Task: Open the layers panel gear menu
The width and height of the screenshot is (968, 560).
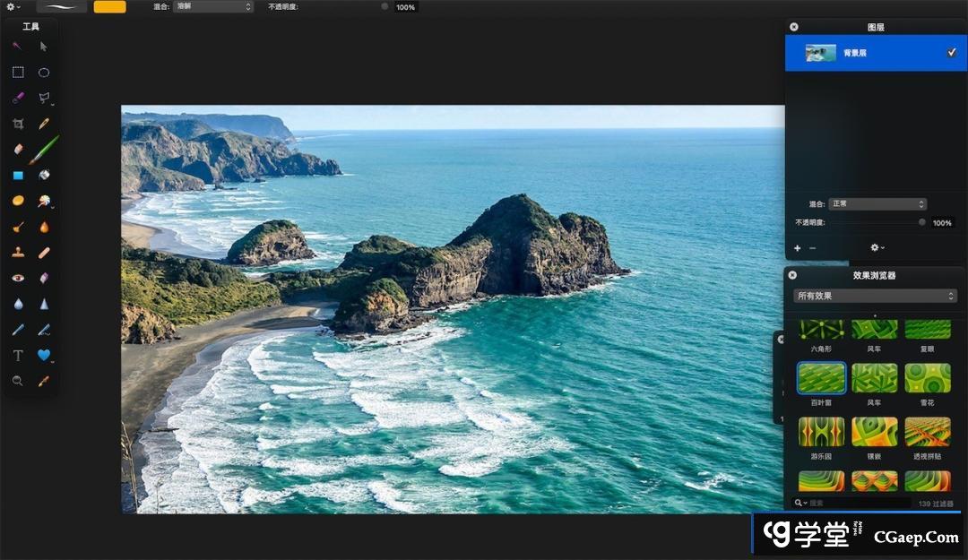Action: [877, 247]
